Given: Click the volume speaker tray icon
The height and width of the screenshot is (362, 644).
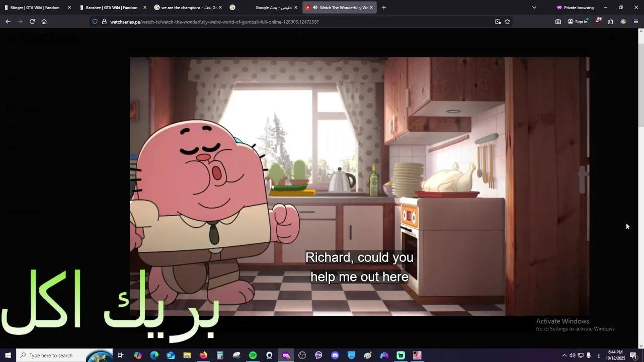Looking at the screenshot, I should (572, 355).
